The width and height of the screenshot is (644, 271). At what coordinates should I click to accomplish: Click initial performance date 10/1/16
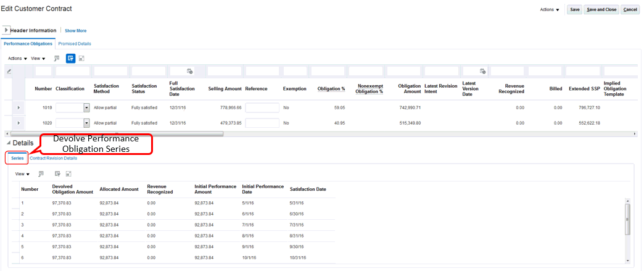[249, 257]
